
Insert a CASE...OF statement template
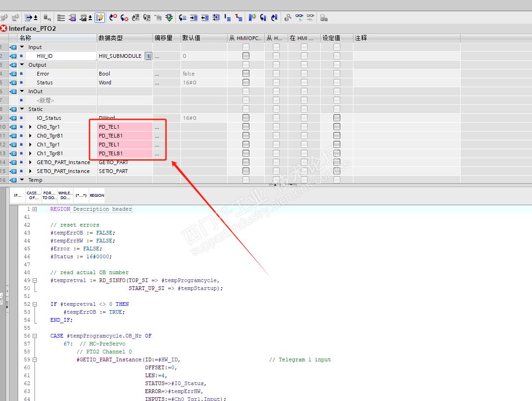coord(33,195)
